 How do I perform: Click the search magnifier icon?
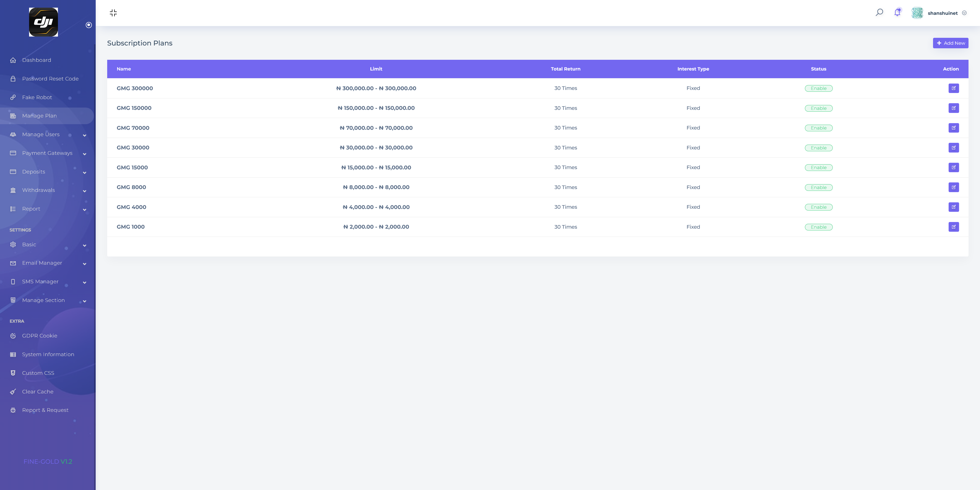tap(879, 13)
